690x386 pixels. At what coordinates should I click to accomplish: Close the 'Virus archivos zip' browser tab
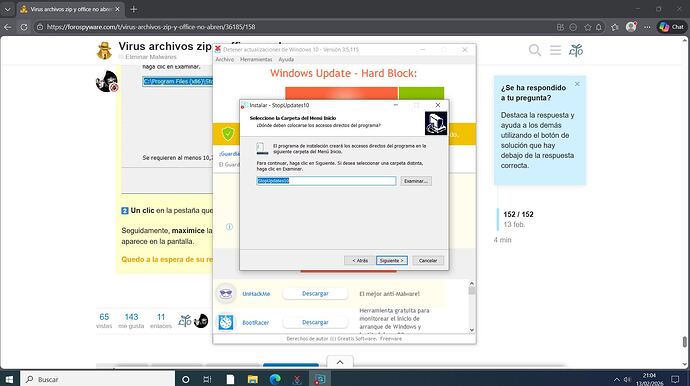[117, 9]
